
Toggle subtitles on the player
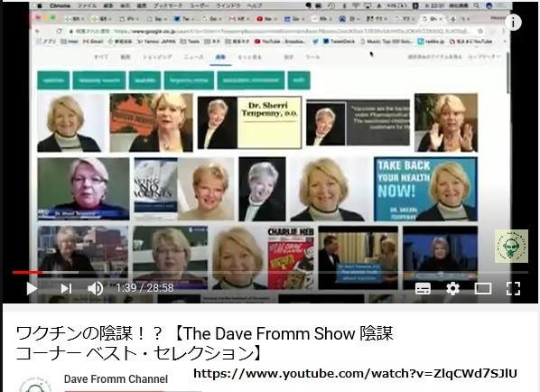(x=423, y=288)
